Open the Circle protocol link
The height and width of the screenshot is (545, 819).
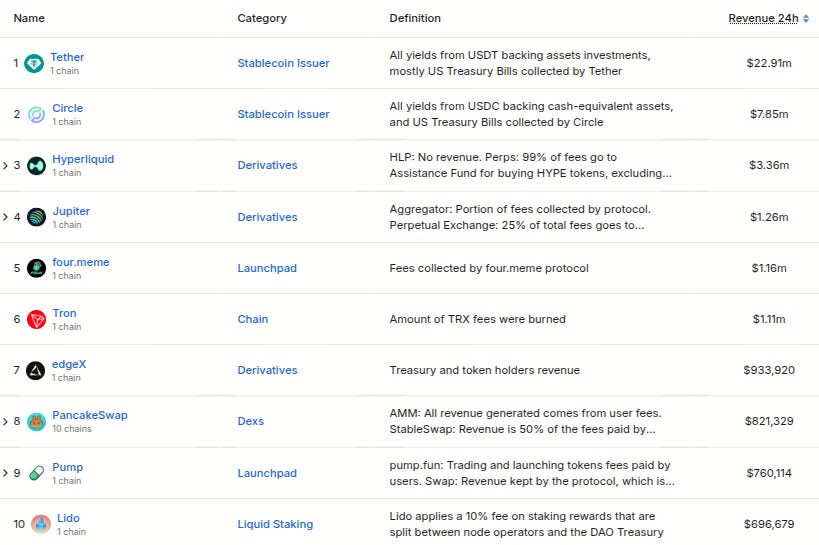(x=67, y=108)
